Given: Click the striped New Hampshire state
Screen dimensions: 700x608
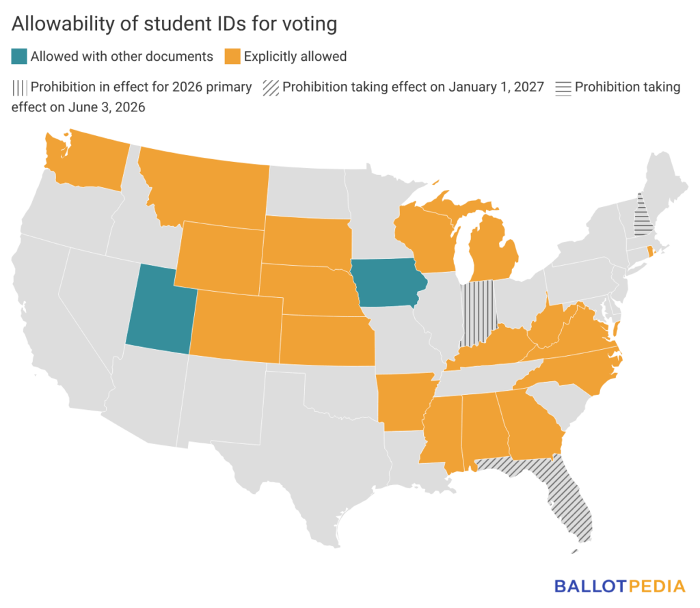Looking at the screenshot, I should pyautogui.click(x=642, y=215).
